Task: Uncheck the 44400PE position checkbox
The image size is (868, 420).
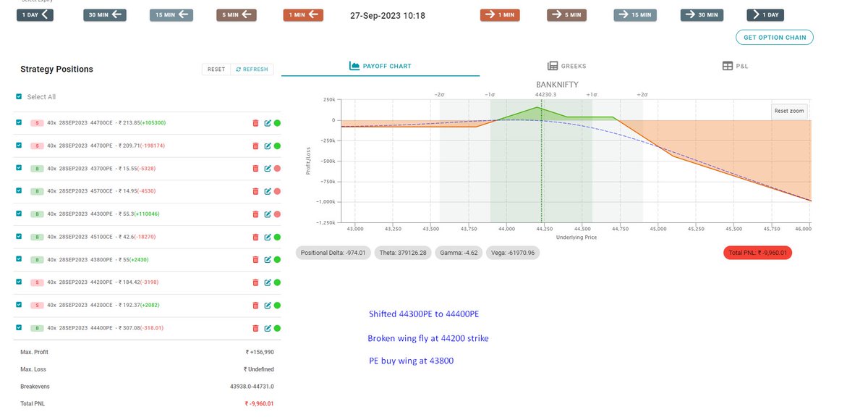Action: coord(19,327)
